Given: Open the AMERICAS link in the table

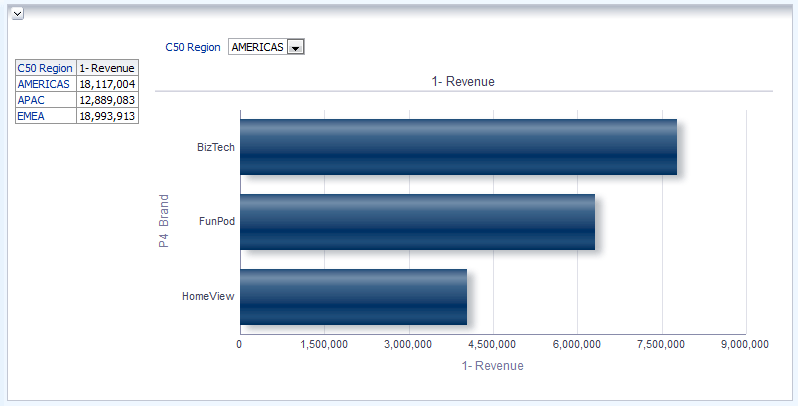Looking at the screenshot, I should tap(43, 84).
